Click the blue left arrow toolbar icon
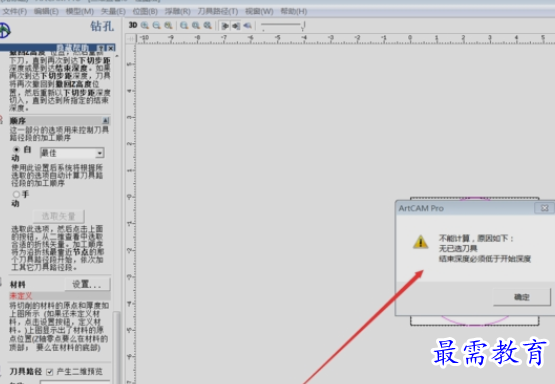The image size is (555, 384). (247, 25)
